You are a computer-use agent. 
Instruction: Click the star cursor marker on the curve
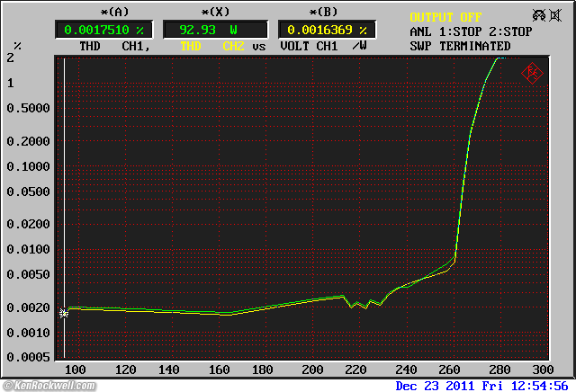coord(64,313)
